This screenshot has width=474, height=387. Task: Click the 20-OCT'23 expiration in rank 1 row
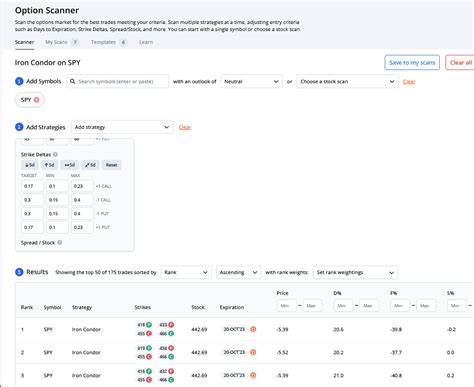(x=234, y=329)
